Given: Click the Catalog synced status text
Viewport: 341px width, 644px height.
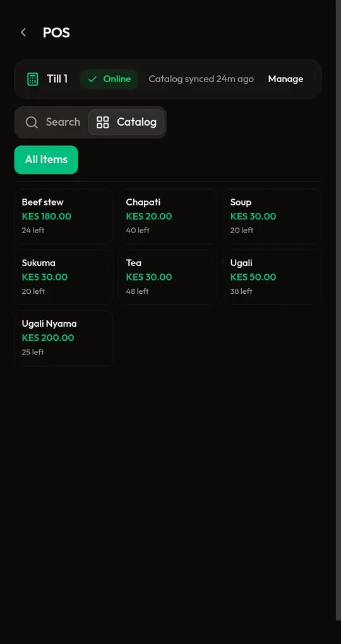Looking at the screenshot, I should pyautogui.click(x=201, y=79).
